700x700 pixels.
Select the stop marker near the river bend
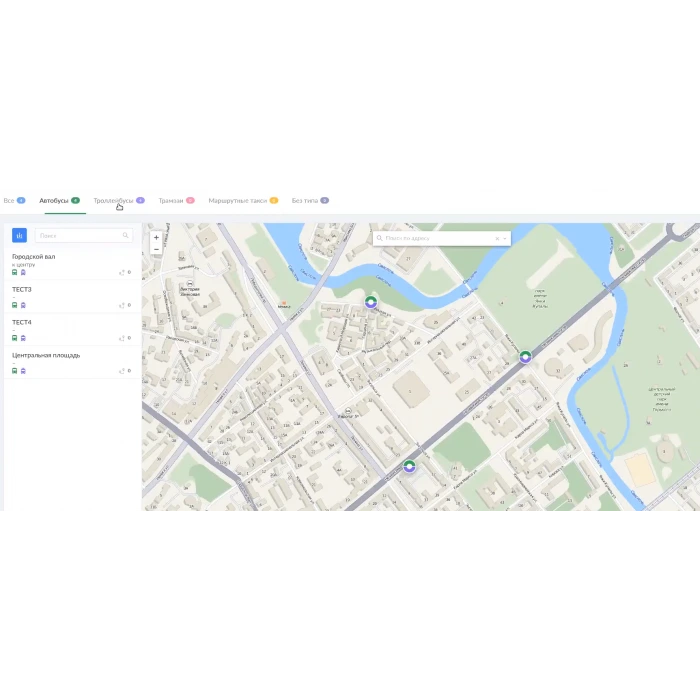[371, 301]
